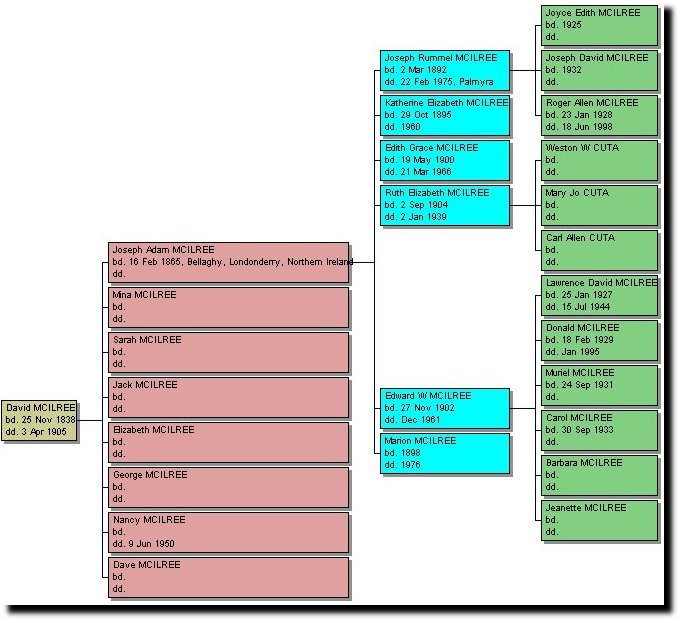Choose the Jack MCILREE entry

coord(228,397)
